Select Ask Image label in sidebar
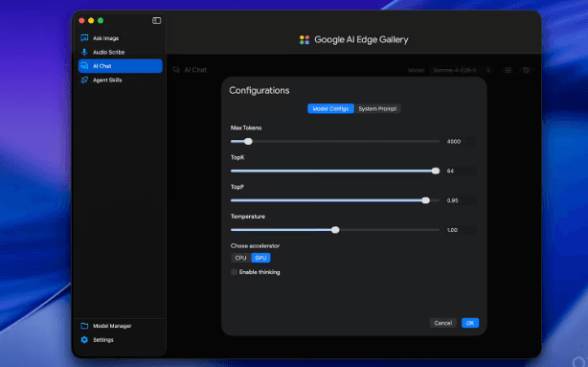This screenshot has height=367, width=588. (105, 38)
